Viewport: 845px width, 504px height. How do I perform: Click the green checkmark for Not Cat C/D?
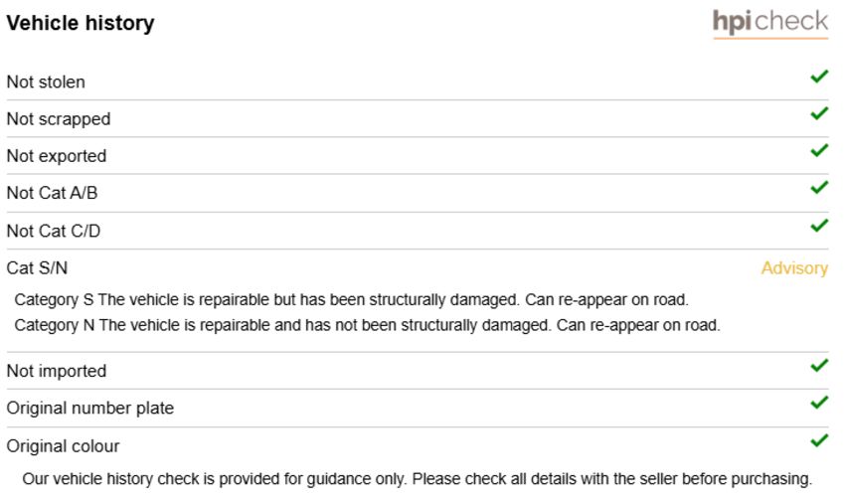[x=819, y=226]
